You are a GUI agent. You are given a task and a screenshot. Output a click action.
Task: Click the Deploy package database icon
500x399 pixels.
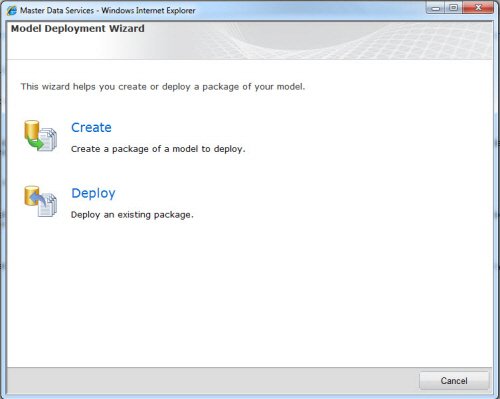tap(40, 201)
